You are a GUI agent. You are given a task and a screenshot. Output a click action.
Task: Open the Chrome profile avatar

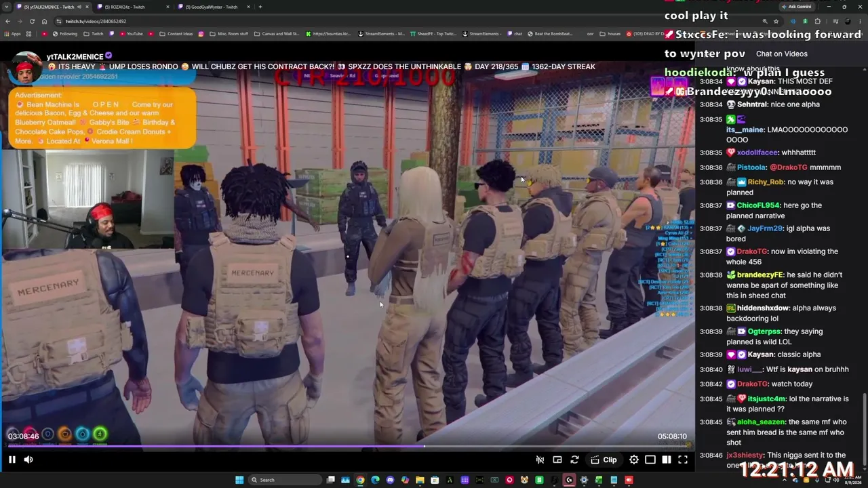848,21
